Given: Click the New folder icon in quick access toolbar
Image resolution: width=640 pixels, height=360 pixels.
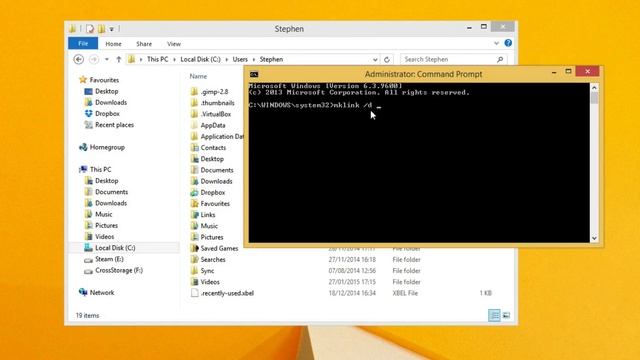Looking at the screenshot, I should 101,29.
